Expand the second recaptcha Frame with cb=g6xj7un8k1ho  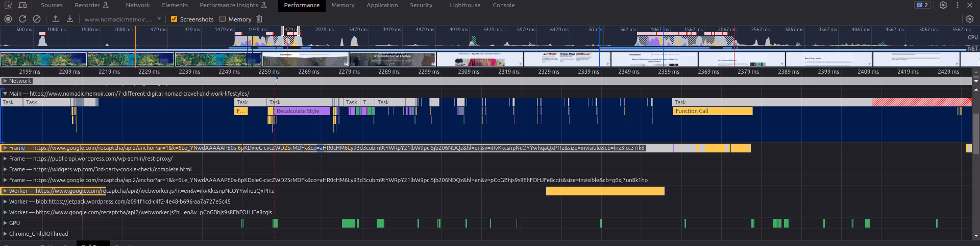click(5, 180)
